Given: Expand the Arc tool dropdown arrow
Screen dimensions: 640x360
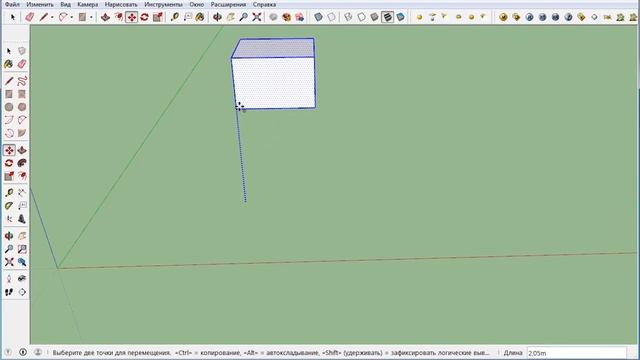Looking at the screenshot, I should 71,18.
